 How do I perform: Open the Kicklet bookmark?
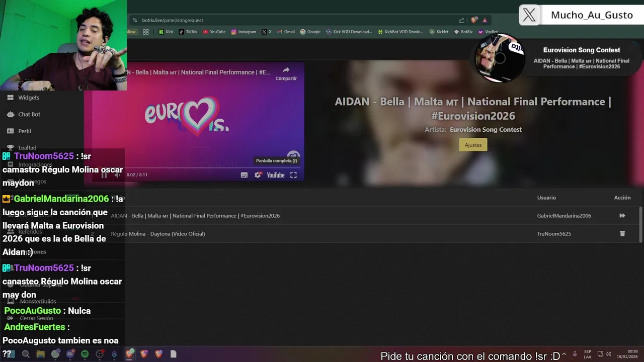(x=439, y=32)
